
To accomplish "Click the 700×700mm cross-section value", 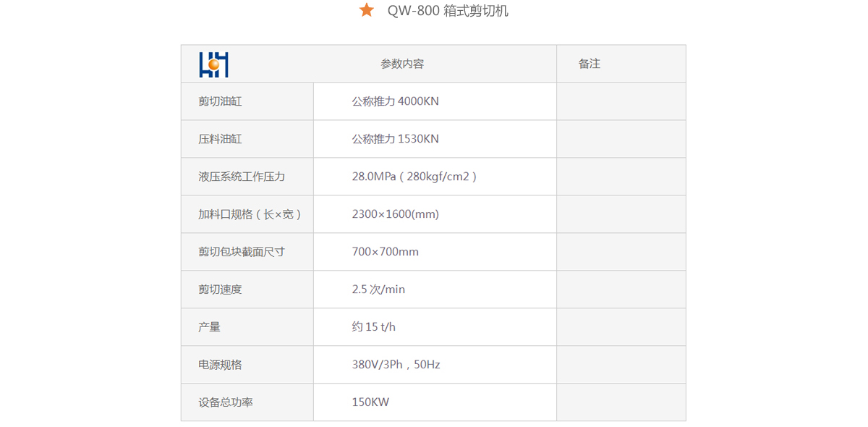I will (x=385, y=252).
